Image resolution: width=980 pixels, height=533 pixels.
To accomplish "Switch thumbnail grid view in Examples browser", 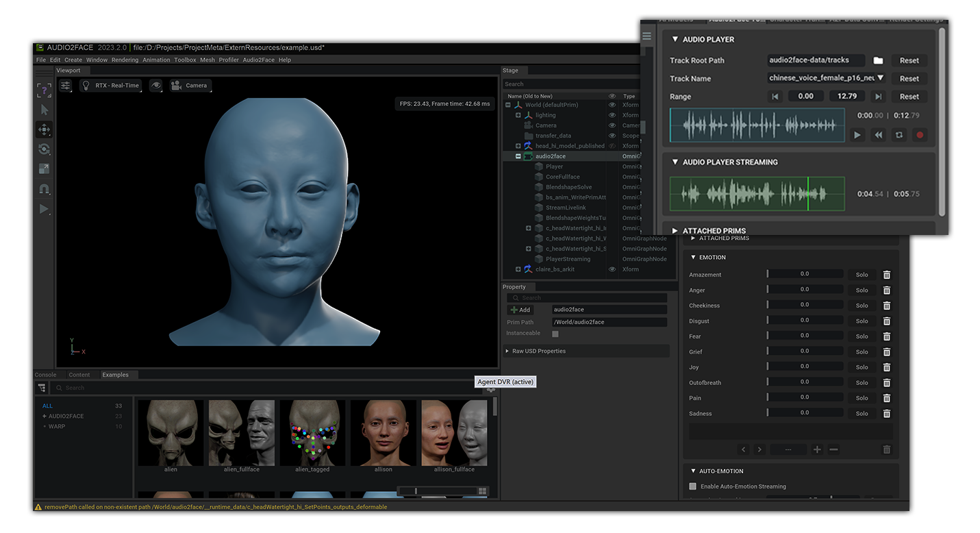I will point(483,491).
